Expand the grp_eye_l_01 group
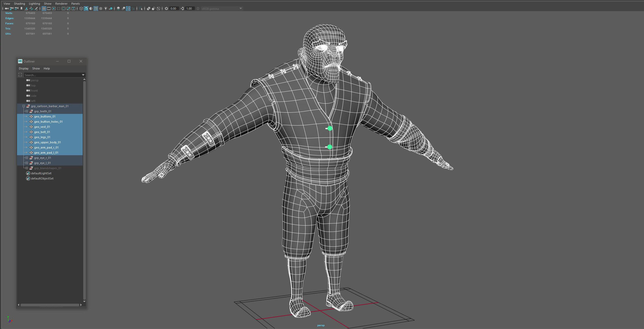This screenshot has width=644, height=329. pos(27,163)
